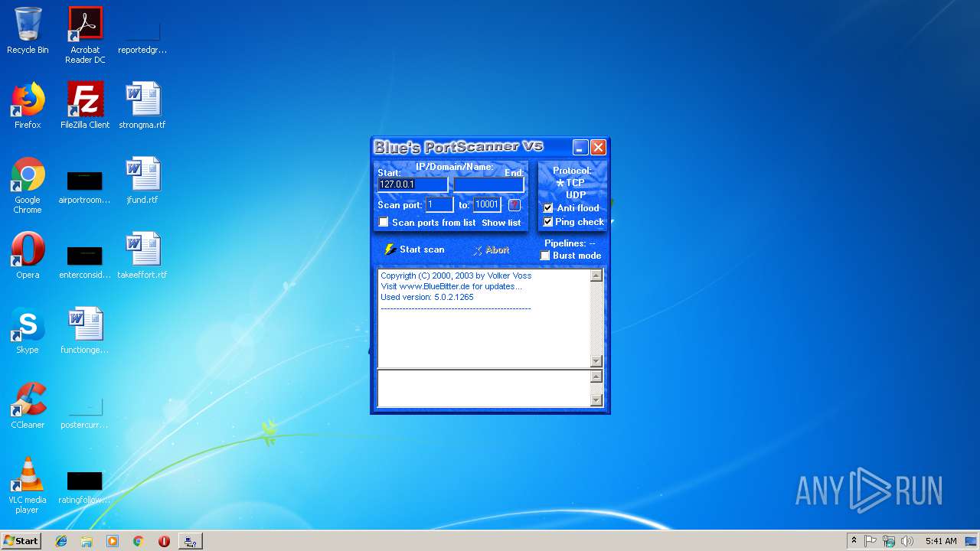
Task: Launch Opera from the taskbar
Action: pyautogui.click(x=164, y=541)
